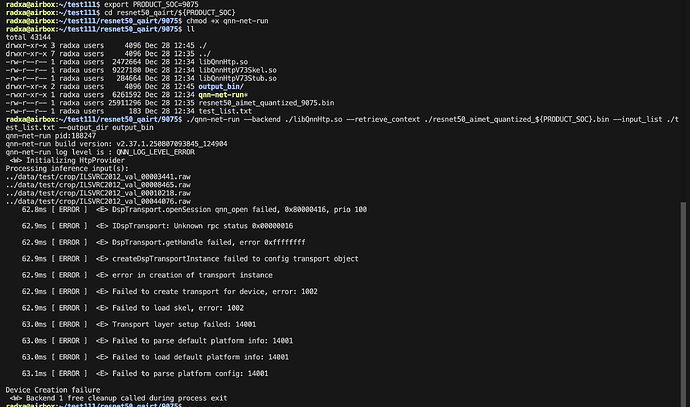Click the 'export PRODUCT_SOC=9075' command text
690x407 pixels.
pos(151,4)
